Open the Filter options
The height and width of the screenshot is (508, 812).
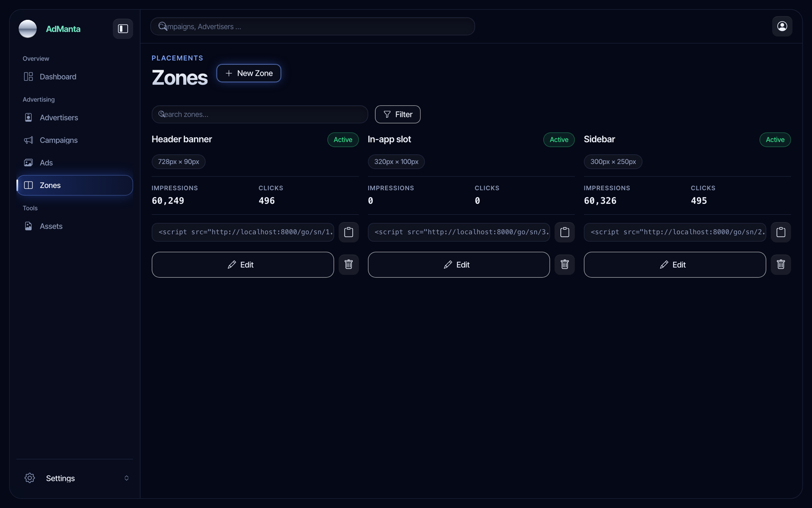tap(397, 114)
